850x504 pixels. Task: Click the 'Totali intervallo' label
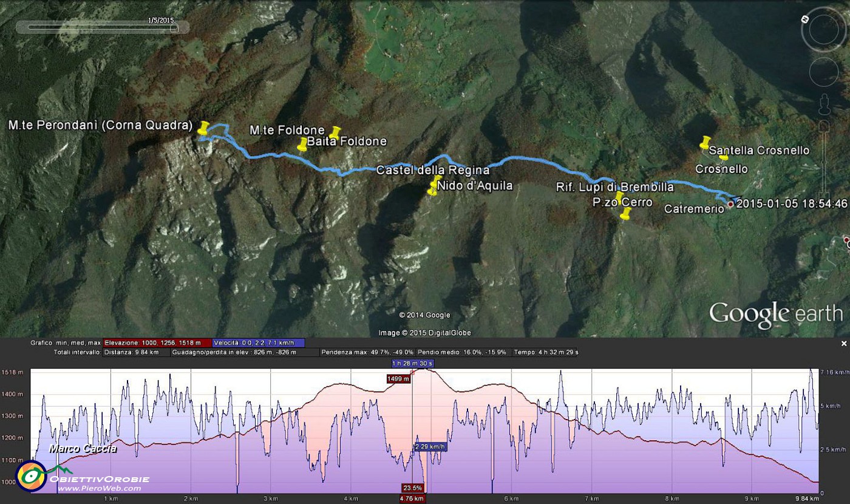point(78,352)
